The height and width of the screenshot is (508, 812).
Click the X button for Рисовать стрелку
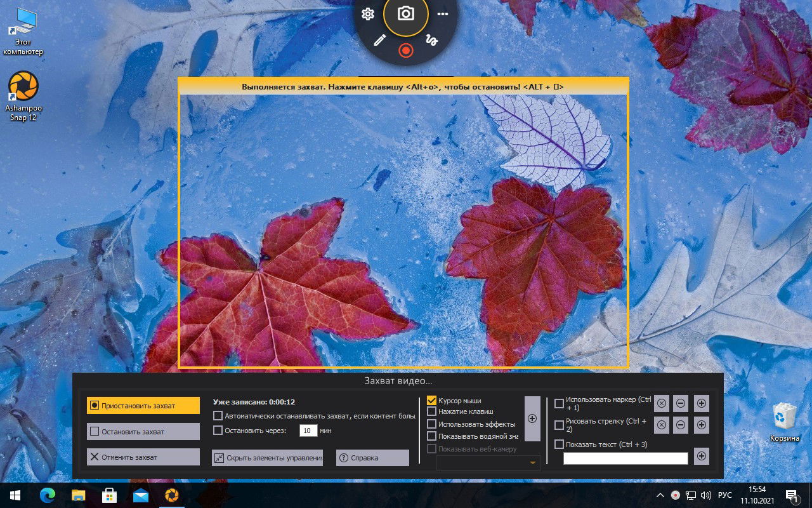pyautogui.click(x=662, y=425)
